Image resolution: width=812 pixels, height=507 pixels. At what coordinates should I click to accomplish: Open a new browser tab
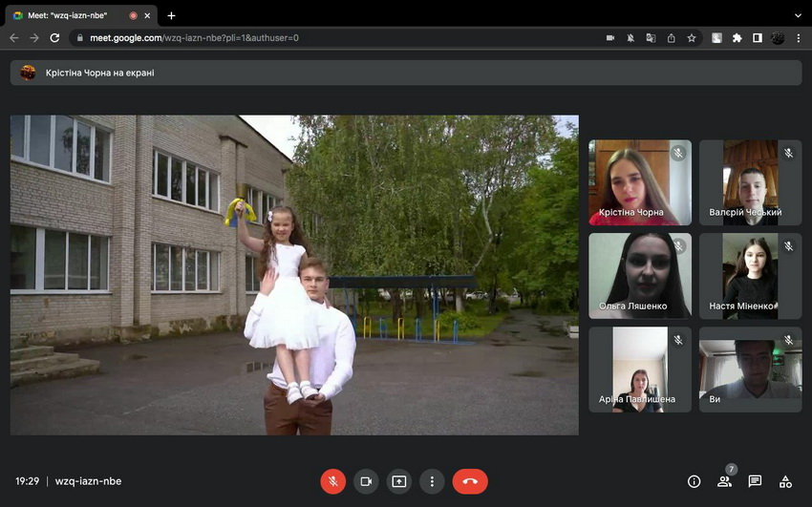[171, 15]
